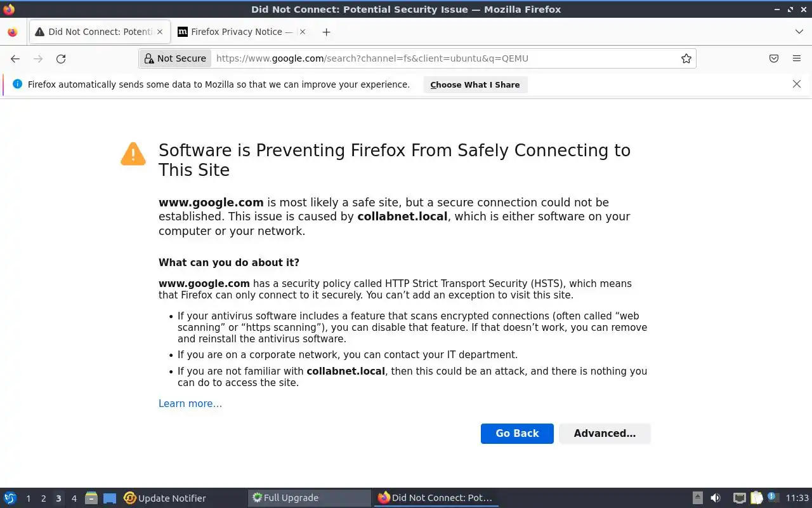The width and height of the screenshot is (812, 508).
Task: Click the Firefox View pinned icon
Action: (x=13, y=32)
